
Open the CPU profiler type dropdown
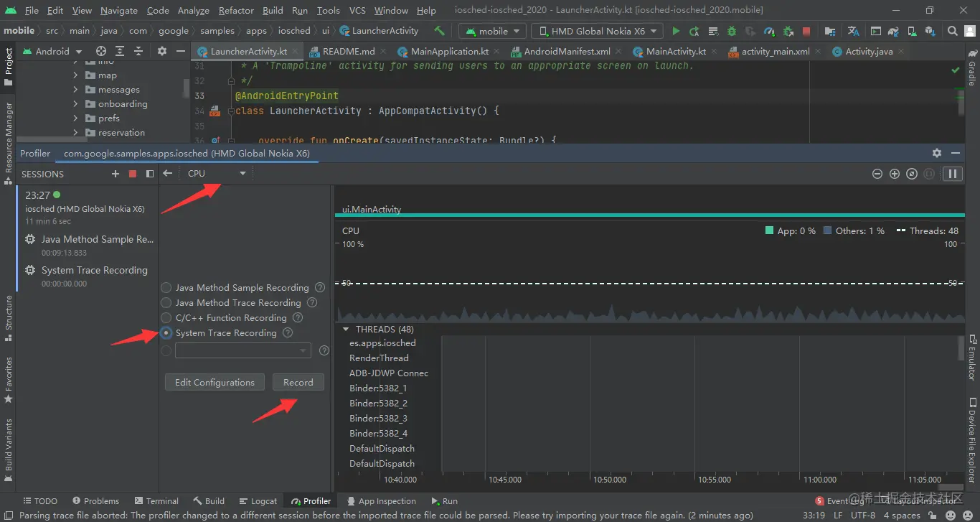click(217, 173)
